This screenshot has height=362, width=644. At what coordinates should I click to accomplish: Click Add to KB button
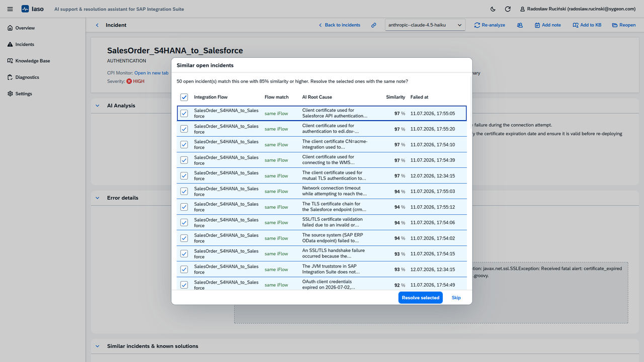click(587, 25)
